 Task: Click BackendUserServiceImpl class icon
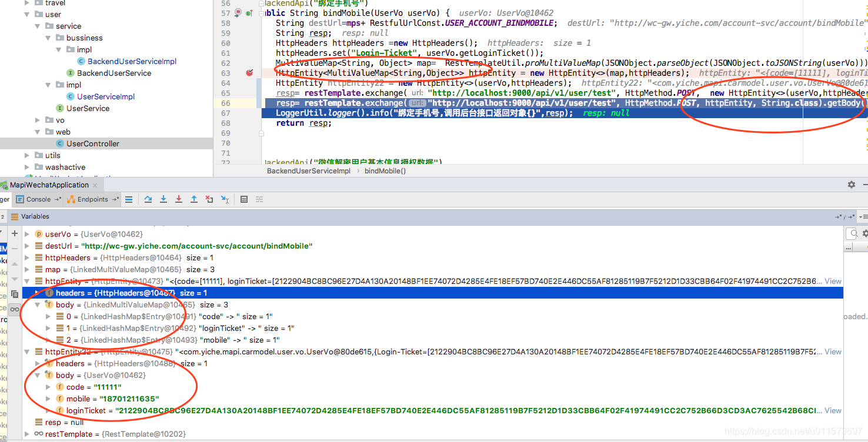[82, 61]
